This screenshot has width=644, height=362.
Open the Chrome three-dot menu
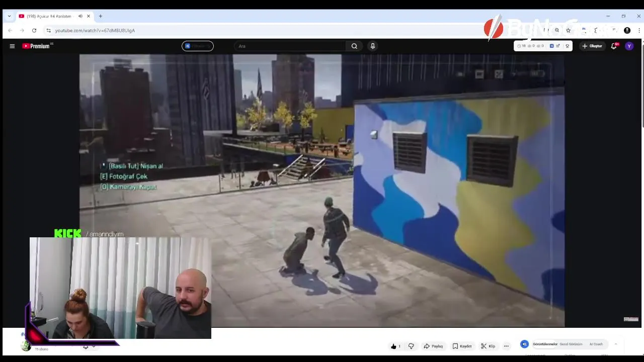click(639, 30)
